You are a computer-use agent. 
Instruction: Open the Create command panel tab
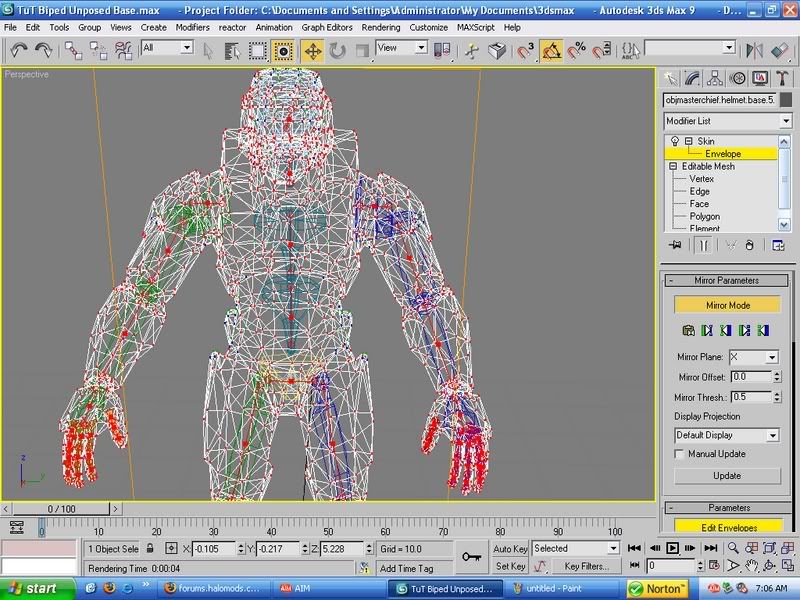(670, 79)
